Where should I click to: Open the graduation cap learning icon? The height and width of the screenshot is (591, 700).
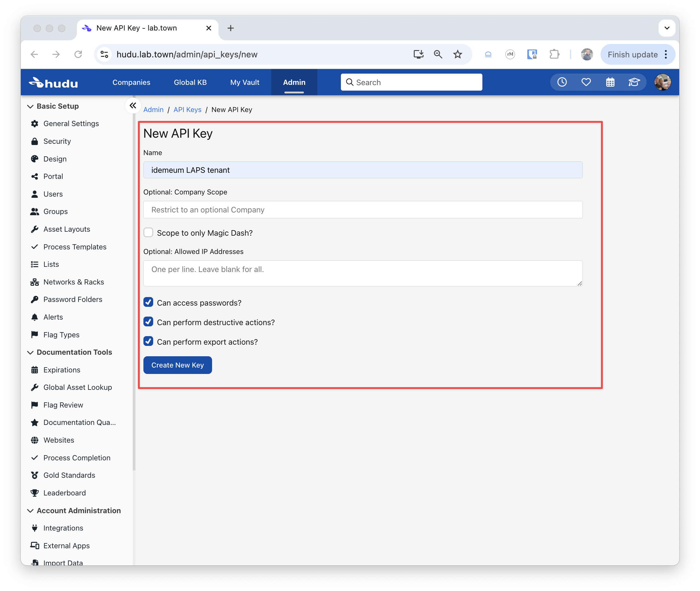[634, 82]
